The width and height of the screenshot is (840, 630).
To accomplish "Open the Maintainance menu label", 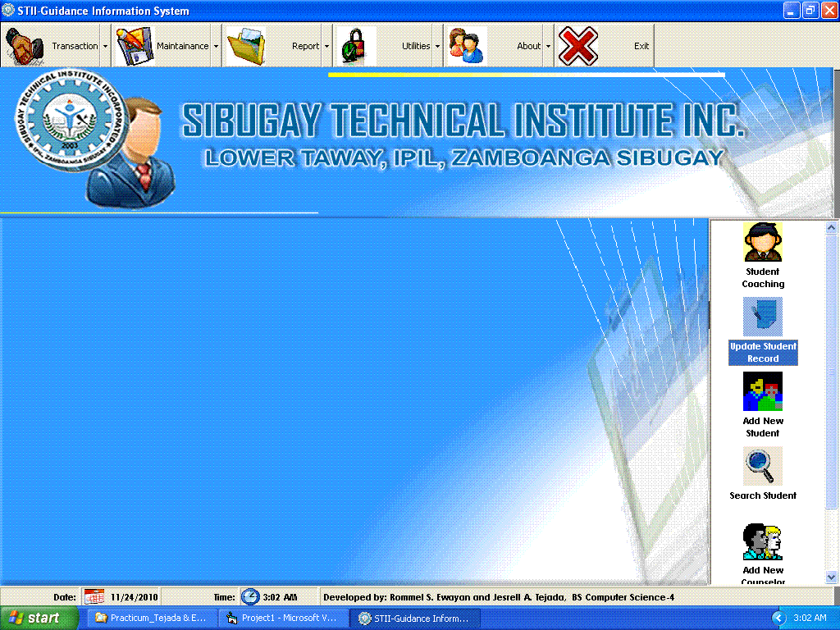I will click(183, 46).
